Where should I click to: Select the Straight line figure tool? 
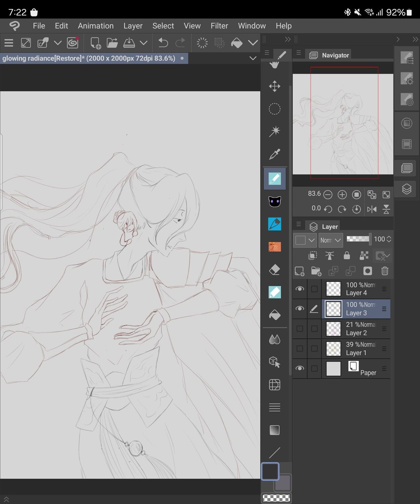pyautogui.click(x=274, y=453)
